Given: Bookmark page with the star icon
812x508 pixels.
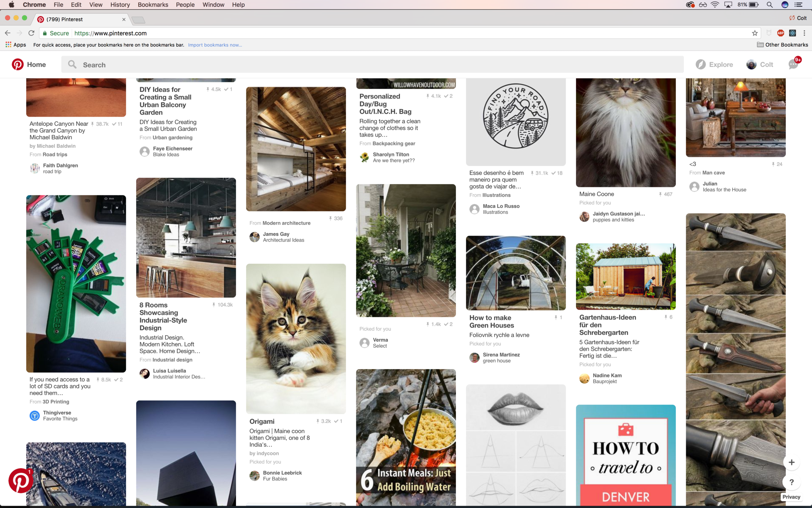Looking at the screenshot, I should [x=754, y=33].
